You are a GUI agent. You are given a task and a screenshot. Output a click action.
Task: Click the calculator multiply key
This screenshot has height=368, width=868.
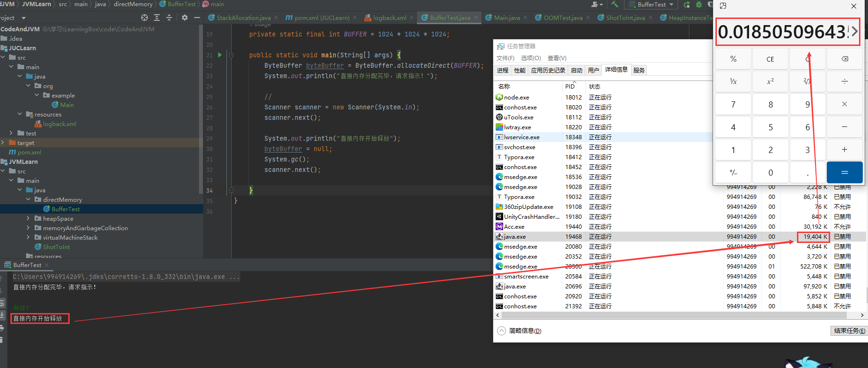844,104
